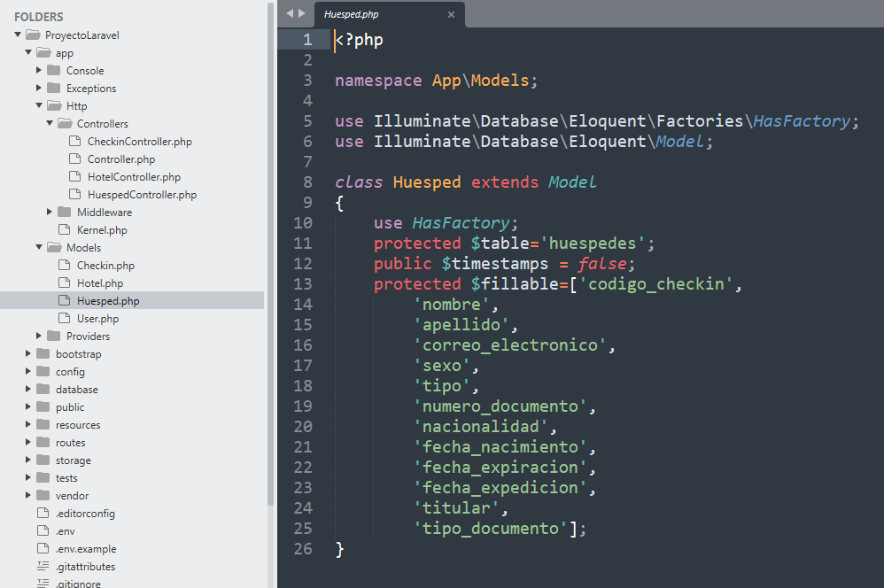Expand the Providers folder arrow
The height and width of the screenshot is (588, 884).
39,337
